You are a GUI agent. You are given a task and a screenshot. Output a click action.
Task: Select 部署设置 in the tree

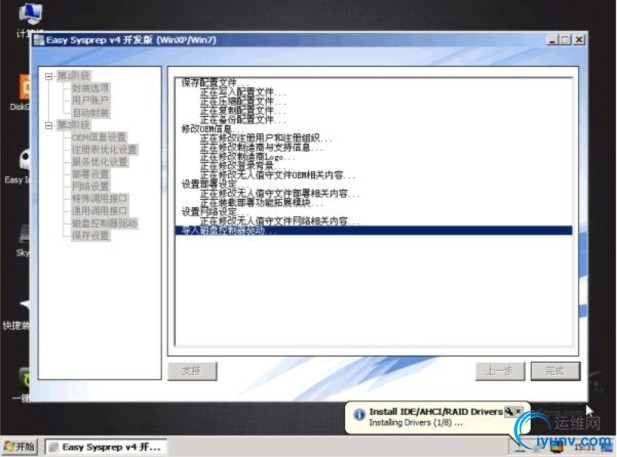pos(90,174)
